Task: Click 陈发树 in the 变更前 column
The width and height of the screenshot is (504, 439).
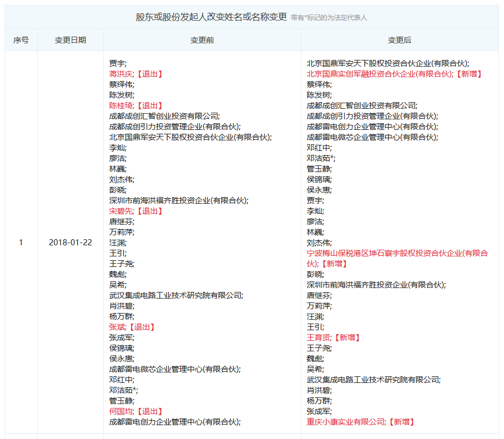Action: (x=122, y=95)
